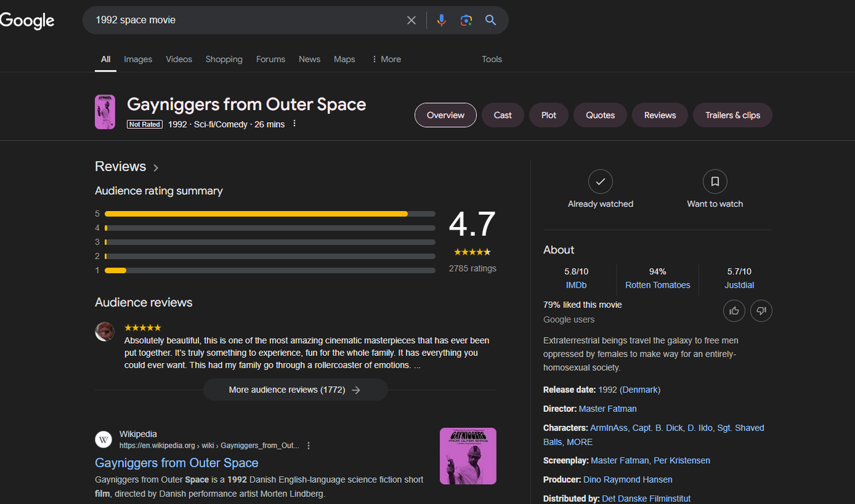Open the Forums tab
The height and width of the screenshot is (504, 855).
point(271,59)
